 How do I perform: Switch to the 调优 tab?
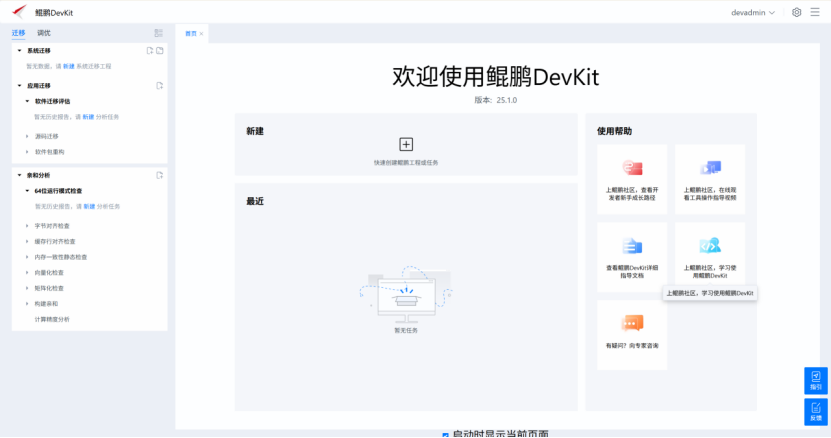(x=43, y=33)
